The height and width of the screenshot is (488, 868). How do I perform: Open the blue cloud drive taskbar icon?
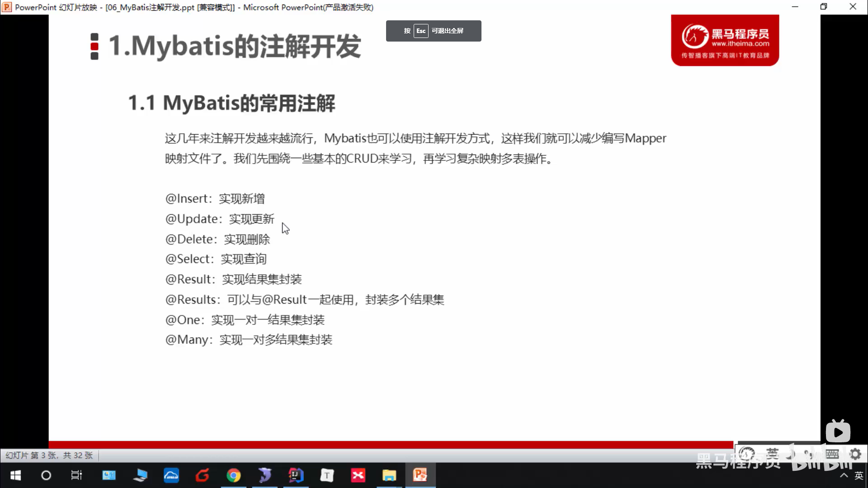171,475
